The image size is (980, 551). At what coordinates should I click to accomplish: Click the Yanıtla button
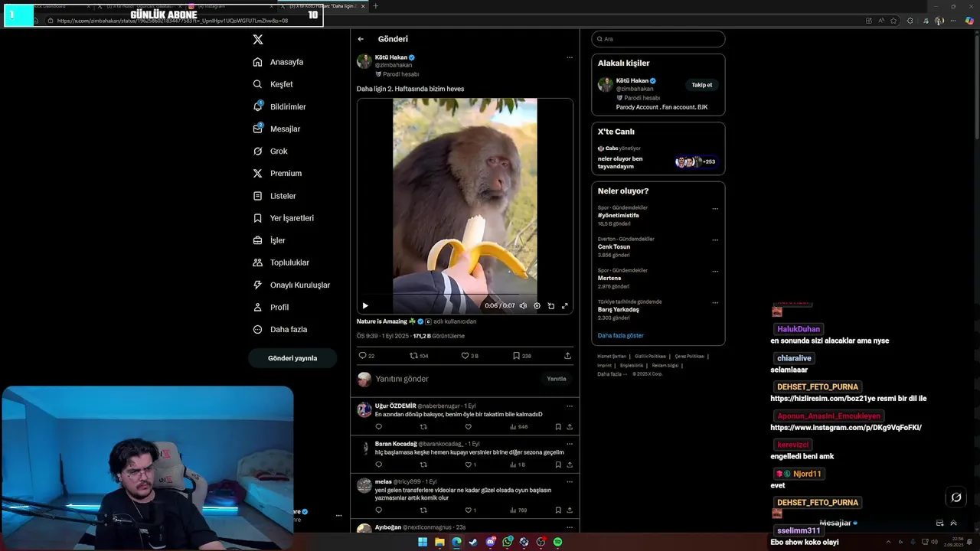point(557,379)
